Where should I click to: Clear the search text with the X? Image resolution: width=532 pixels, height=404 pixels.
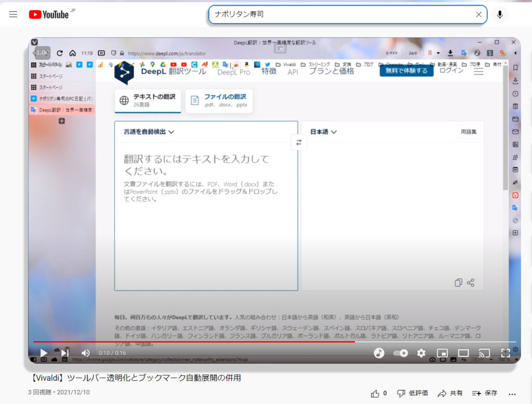[x=478, y=14]
